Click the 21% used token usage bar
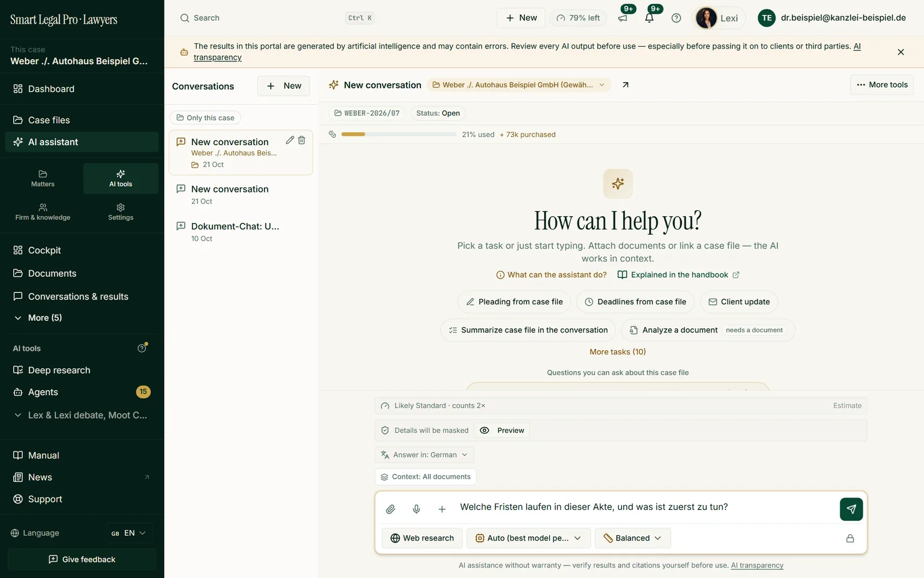 pyautogui.click(x=398, y=134)
